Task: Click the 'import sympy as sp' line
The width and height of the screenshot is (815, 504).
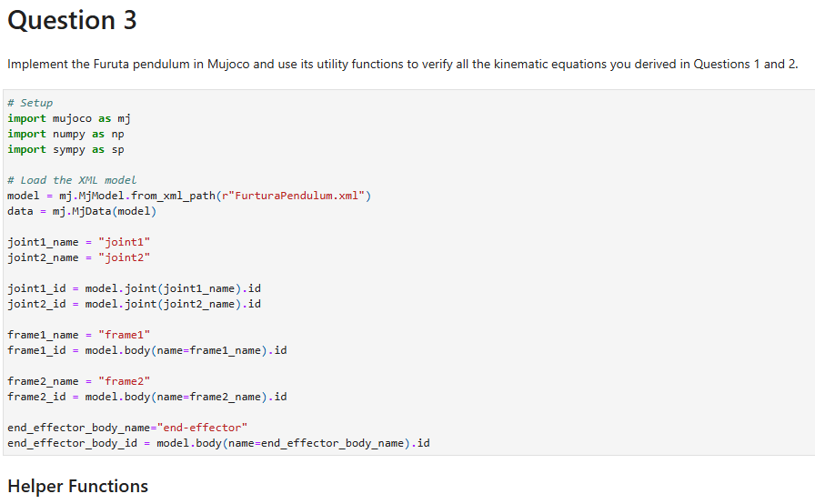Action: tap(66, 149)
